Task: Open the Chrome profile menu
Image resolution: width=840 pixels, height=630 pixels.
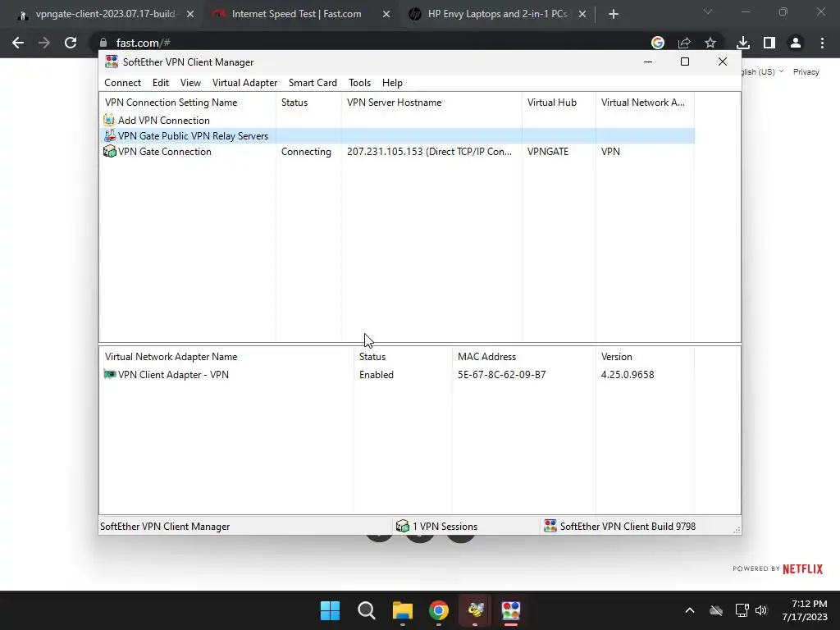Action: (x=796, y=43)
